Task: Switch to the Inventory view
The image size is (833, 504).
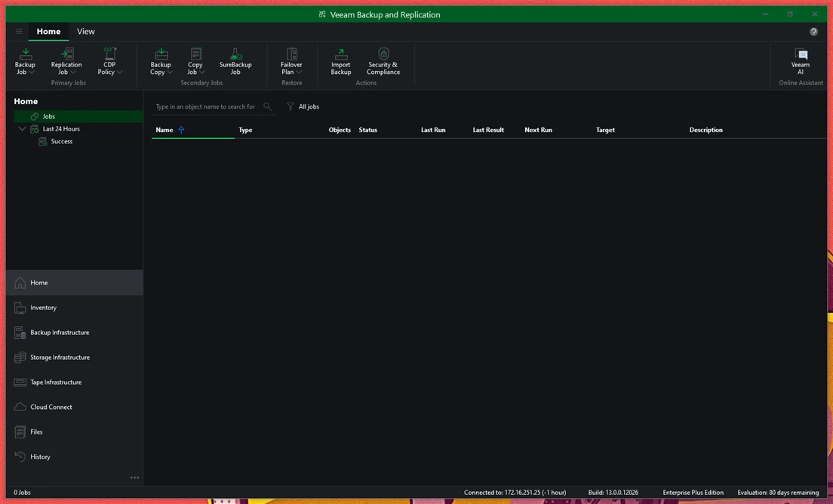Action: [x=75, y=308]
